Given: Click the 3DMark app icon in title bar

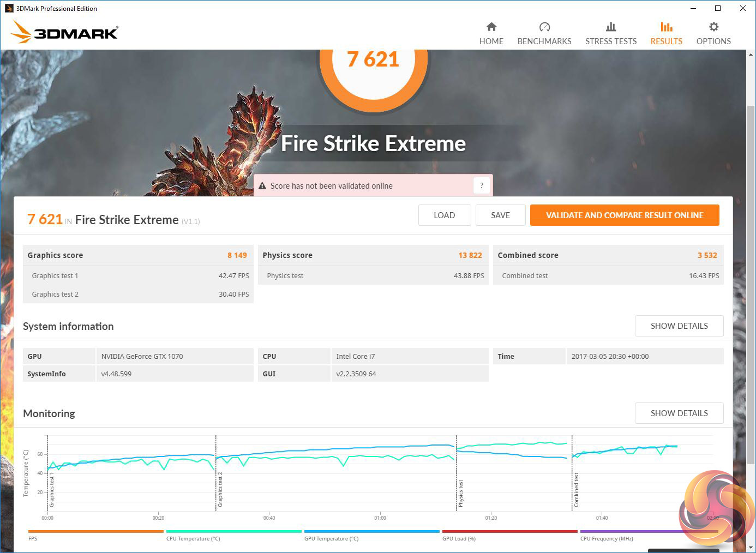Looking at the screenshot, I should pyautogui.click(x=9, y=9).
